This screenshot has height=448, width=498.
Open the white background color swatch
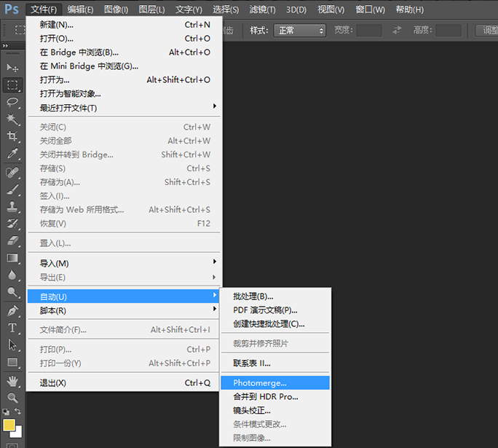point(19,434)
